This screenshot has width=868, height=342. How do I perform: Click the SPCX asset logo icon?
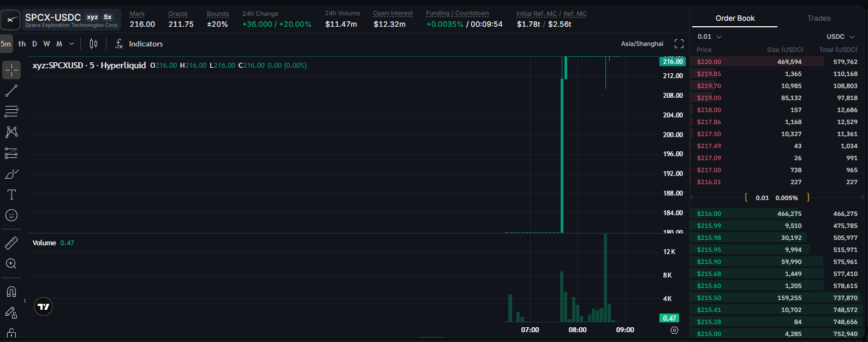click(x=10, y=20)
